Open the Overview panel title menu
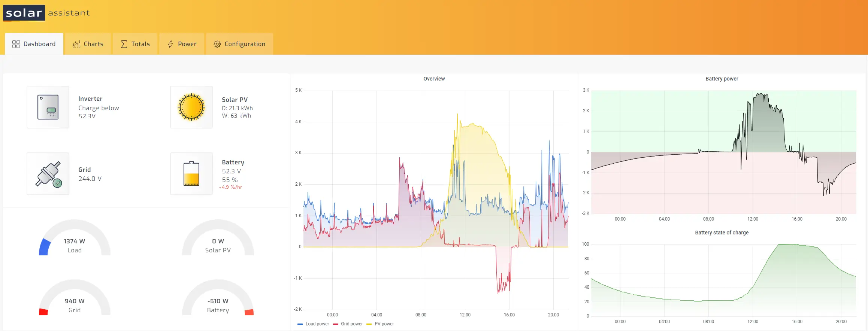Viewport: 868px width, 331px height. pyautogui.click(x=434, y=79)
